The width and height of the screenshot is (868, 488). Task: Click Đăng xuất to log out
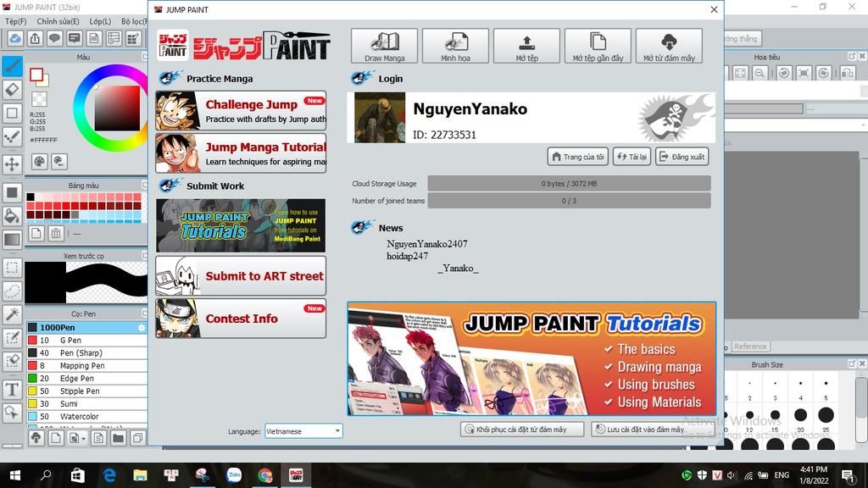pyautogui.click(x=682, y=157)
